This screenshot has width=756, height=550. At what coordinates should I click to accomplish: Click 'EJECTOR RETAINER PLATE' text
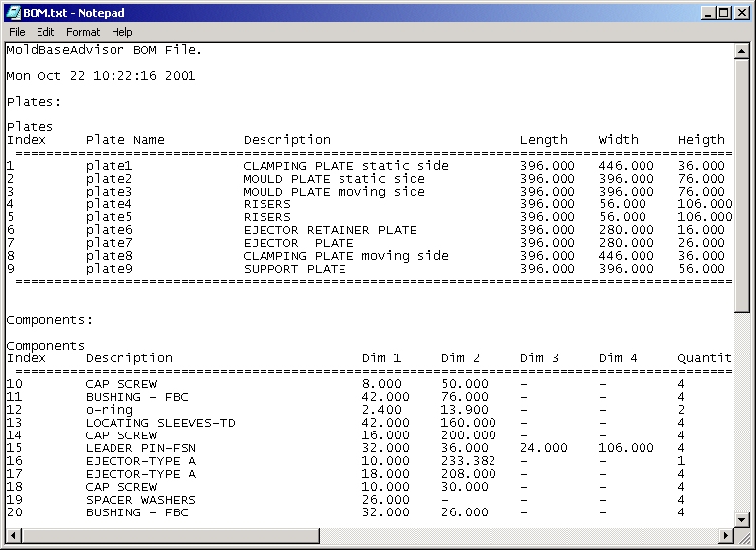(331, 230)
